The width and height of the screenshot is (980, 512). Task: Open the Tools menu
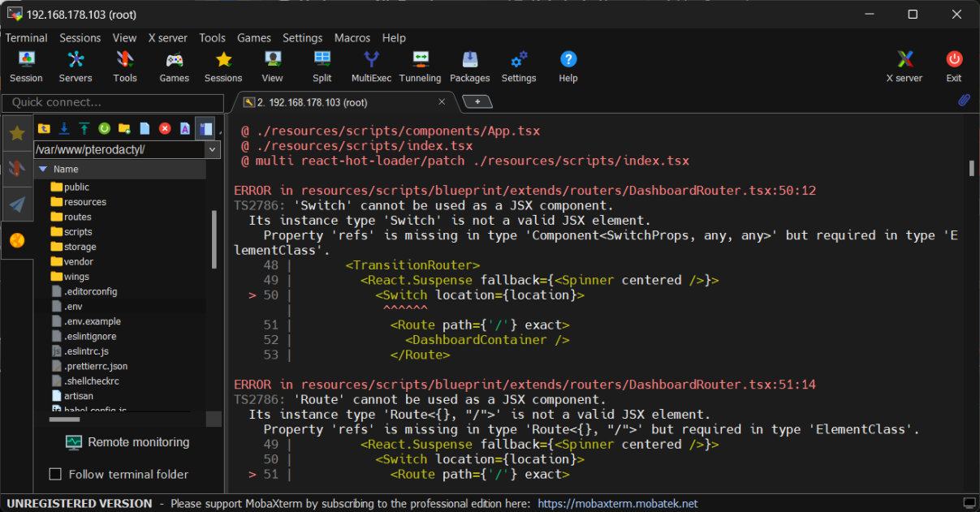[x=213, y=37]
